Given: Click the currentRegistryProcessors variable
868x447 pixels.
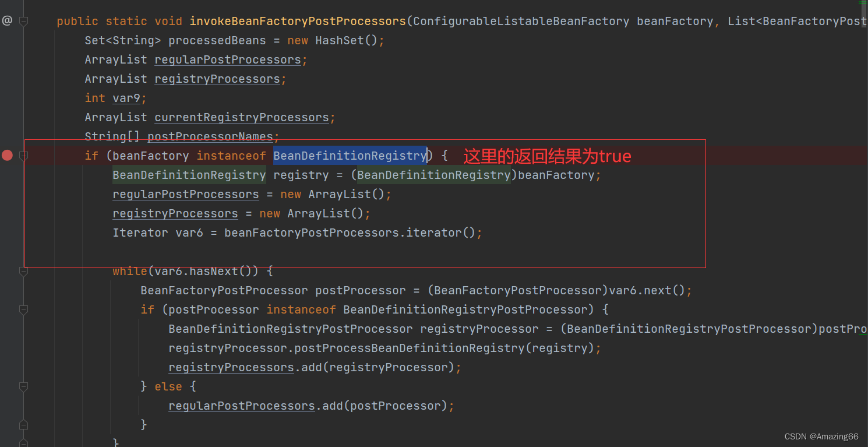Looking at the screenshot, I should click(x=242, y=118).
